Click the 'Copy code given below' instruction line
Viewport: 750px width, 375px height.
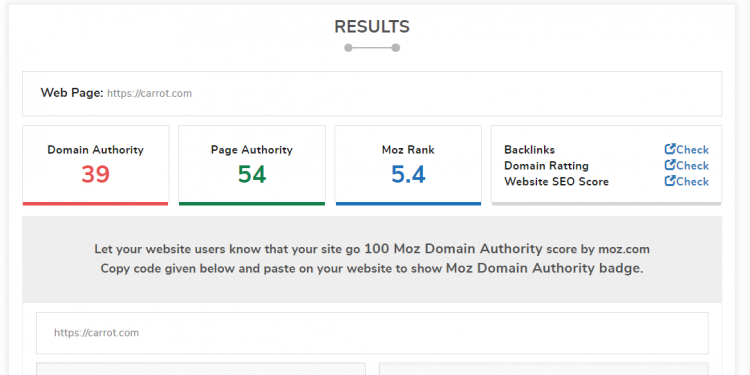tap(372, 268)
